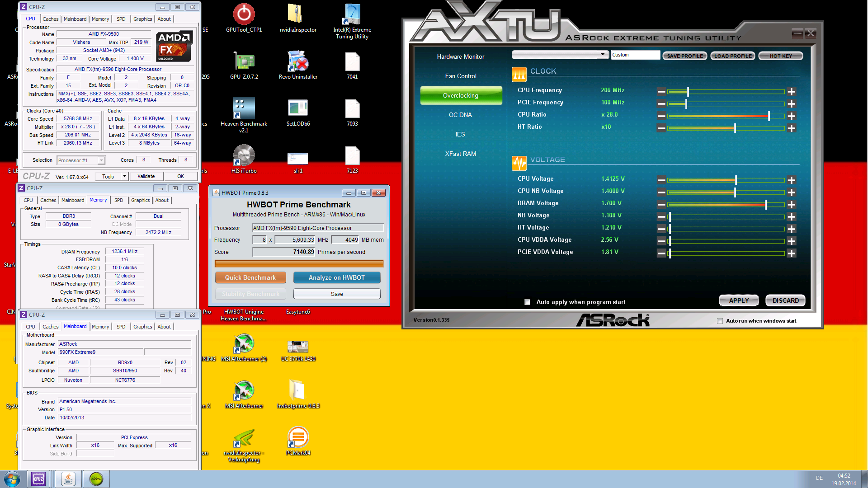The height and width of the screenshot is (488, 868).
Task: Apply the overclocking settings
Action: (x=739, y=300)
